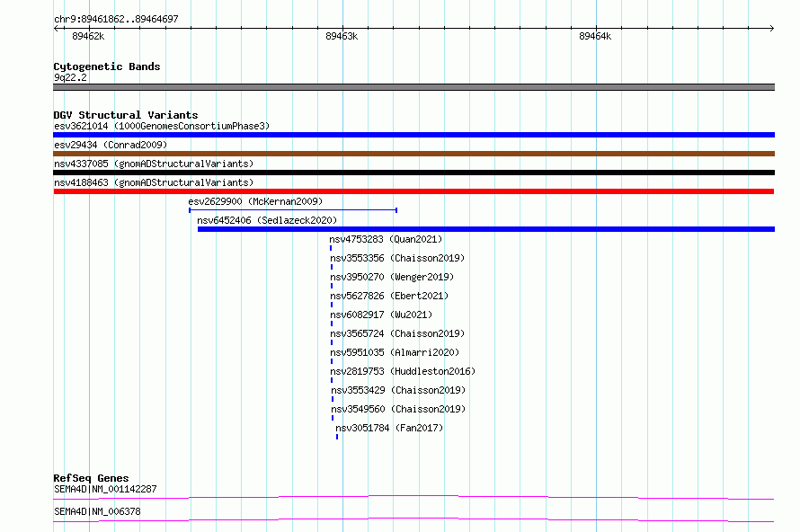Click the gray 9q22.2 cytogenetic band bar
The image size is (800, 532).
(413, 87)
